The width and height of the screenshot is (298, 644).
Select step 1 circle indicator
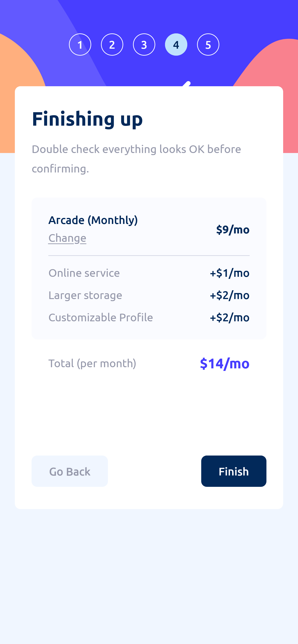(80, 45)
